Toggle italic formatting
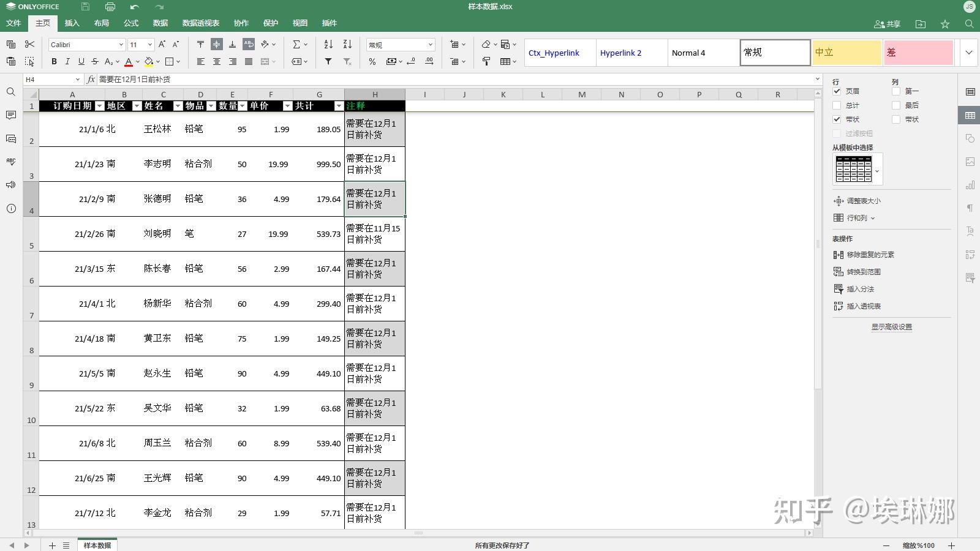980x551 pixels. (x=67, y=61)
